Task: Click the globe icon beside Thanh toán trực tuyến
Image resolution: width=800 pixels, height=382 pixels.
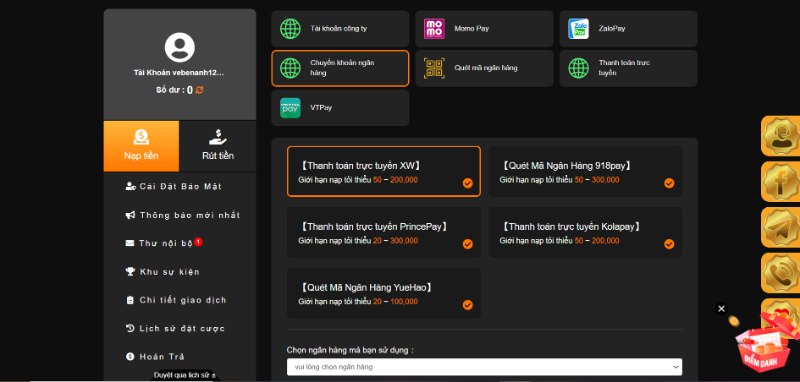Action: click(x=579, y=68)
